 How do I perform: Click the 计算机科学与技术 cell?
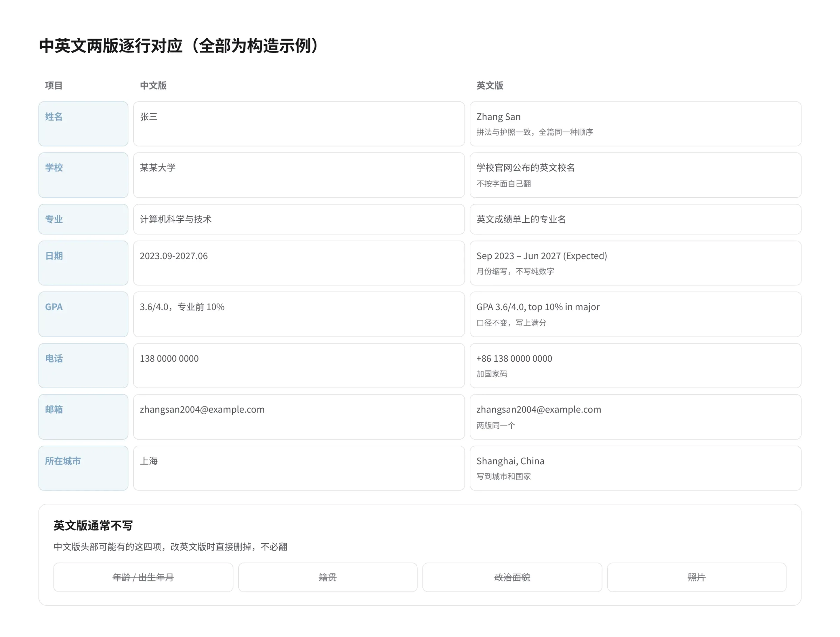[x=299, y=219]
